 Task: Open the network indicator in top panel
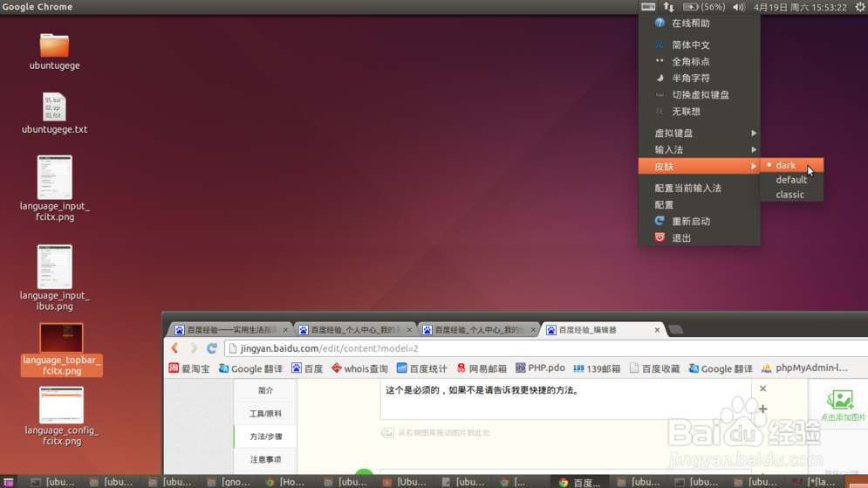(669, 7)
